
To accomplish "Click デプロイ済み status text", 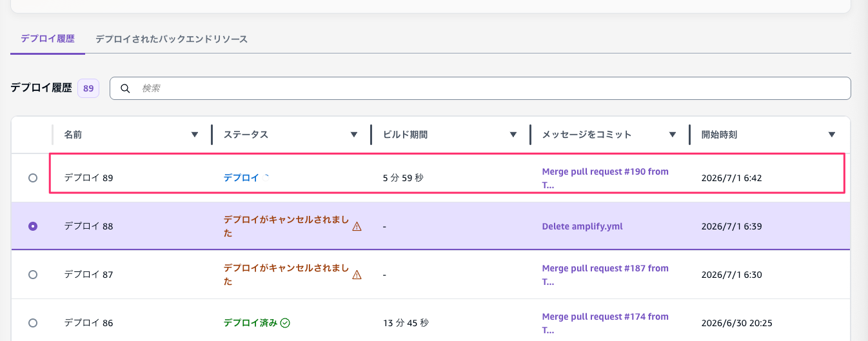I will [250, 323].
